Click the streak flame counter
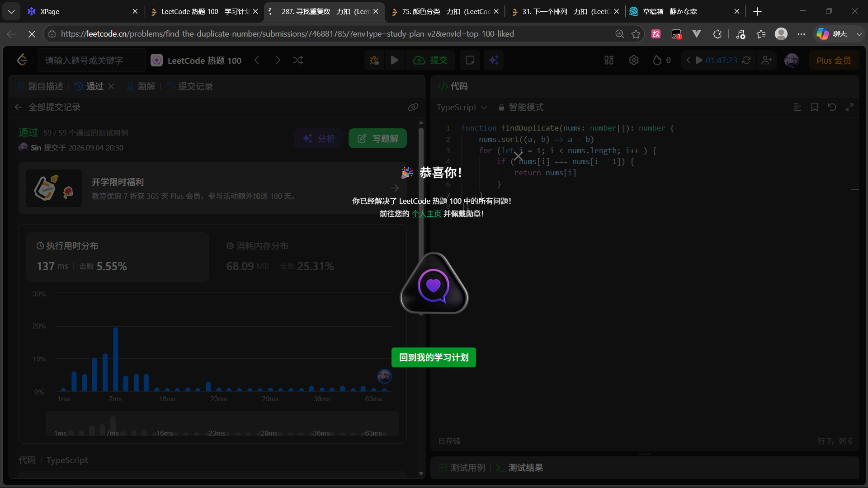The height and width of the screenshot is (488, 868). [662, 60]
